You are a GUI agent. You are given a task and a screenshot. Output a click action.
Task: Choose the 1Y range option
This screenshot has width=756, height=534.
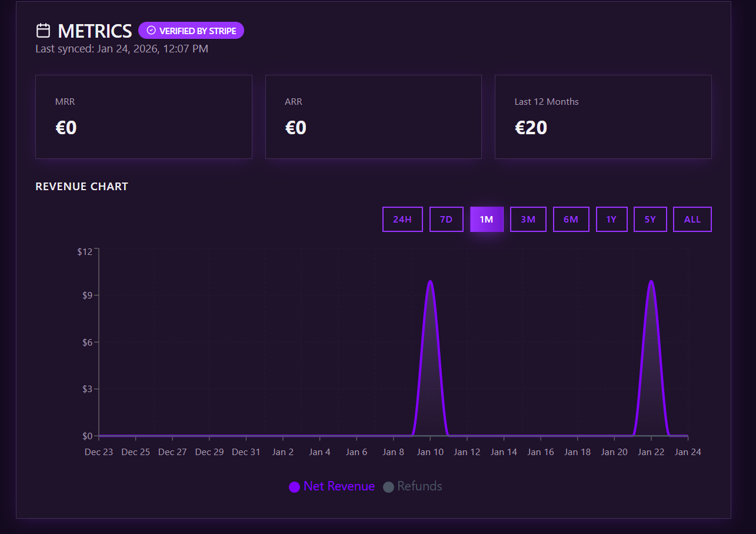click(x=612, y=218)
